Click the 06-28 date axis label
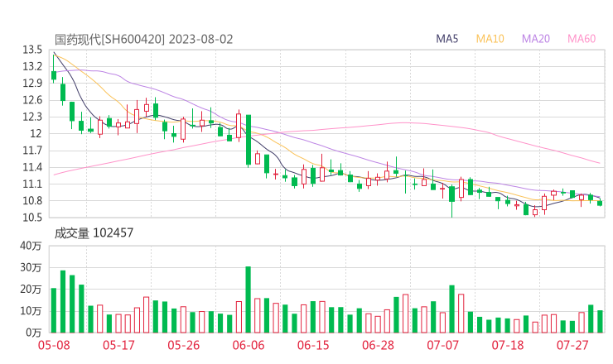The image size is (613, 364). coord(378,345)
